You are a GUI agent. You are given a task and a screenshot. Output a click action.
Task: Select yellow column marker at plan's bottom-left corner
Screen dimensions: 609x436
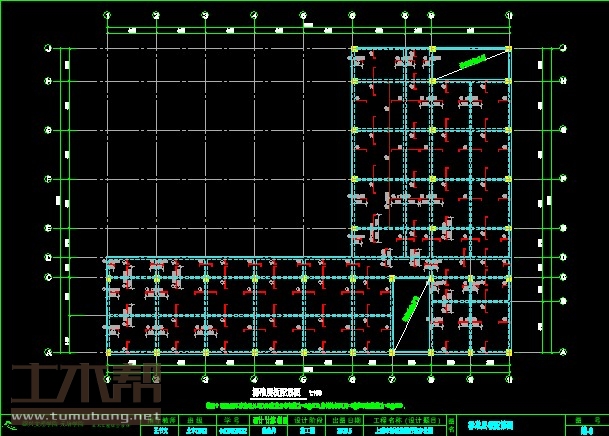(107, 351)
